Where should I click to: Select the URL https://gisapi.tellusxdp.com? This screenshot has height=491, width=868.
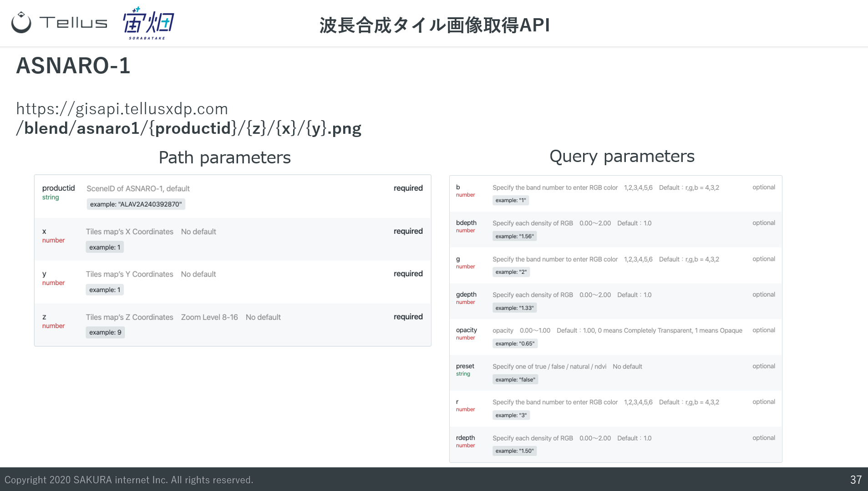pyautogui.click(x=122, y=109)
